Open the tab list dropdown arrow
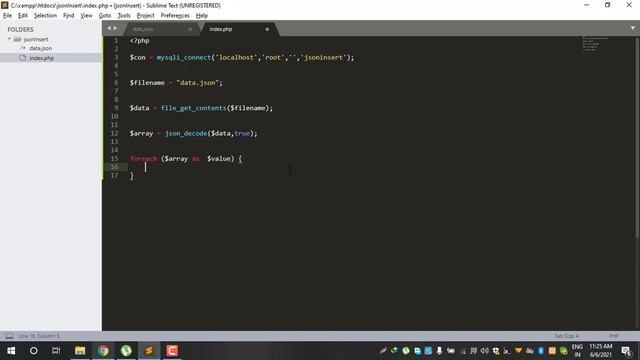 tap(633, 28)
